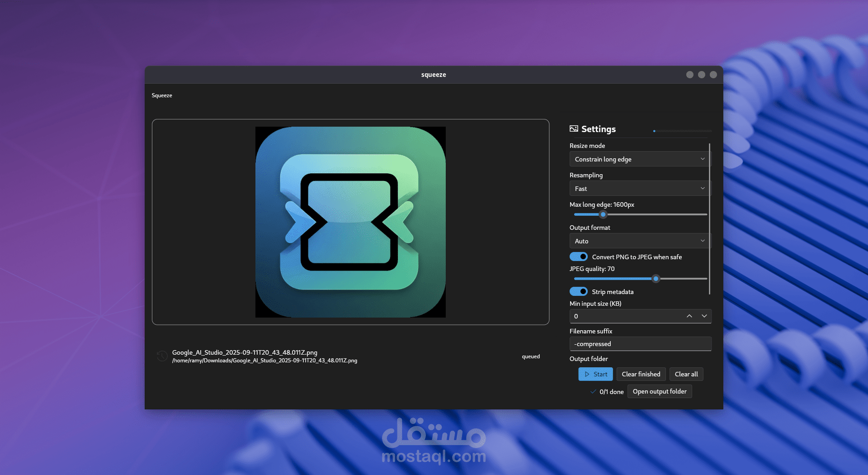Click the Clear finished button
Viewport: 868px width, 475px height.
click(641, 374)
